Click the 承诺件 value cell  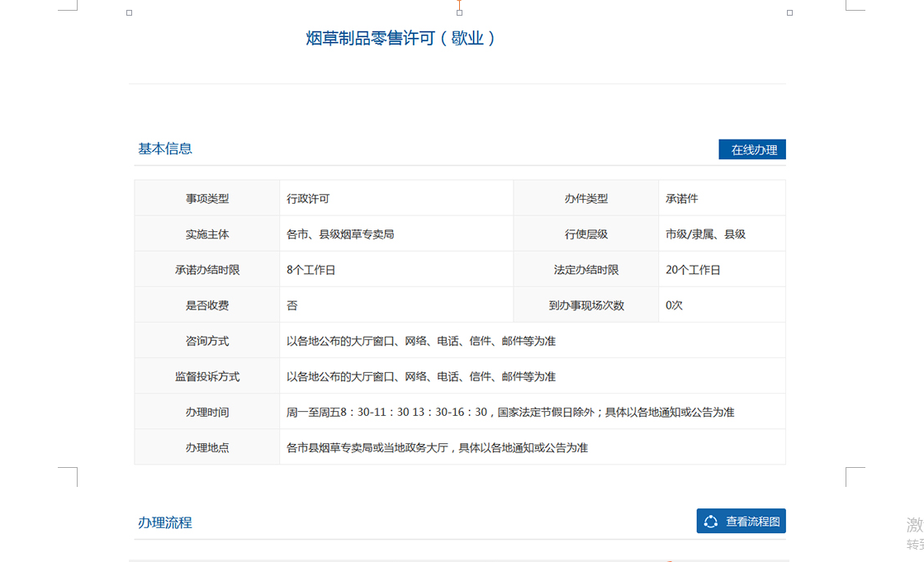tap(682, 199)
